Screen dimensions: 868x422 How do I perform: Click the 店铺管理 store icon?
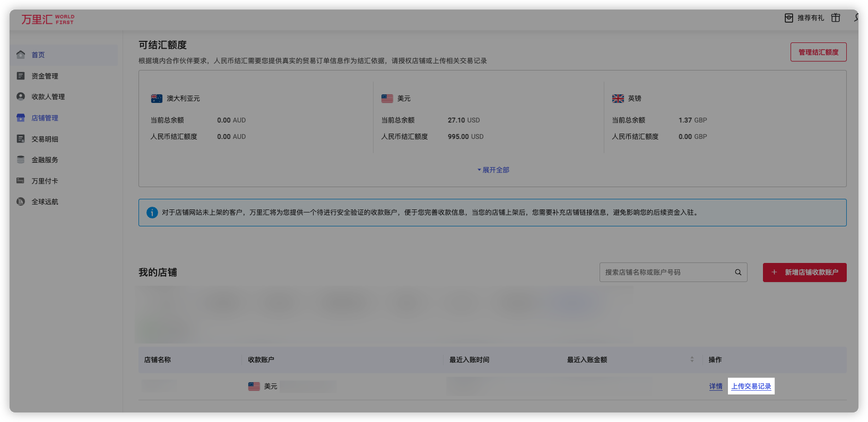click(x=21, y=118)
